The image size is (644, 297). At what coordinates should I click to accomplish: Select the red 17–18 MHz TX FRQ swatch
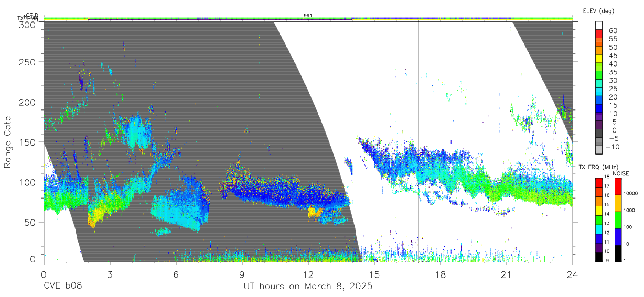coord(599,183)
